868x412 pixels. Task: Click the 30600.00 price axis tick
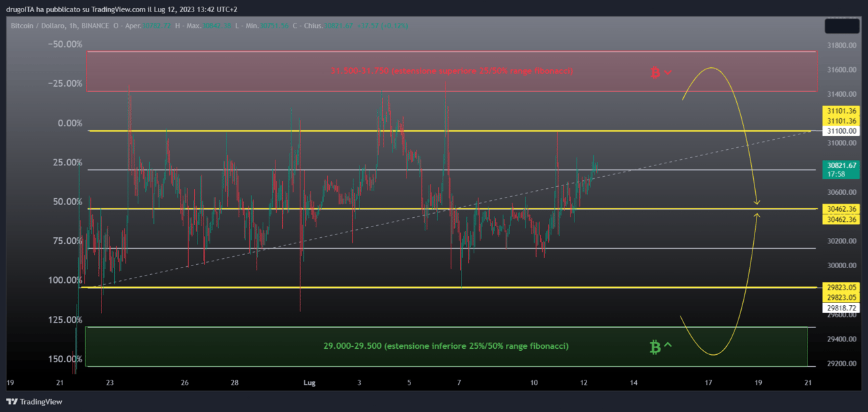tap(842, 192)
